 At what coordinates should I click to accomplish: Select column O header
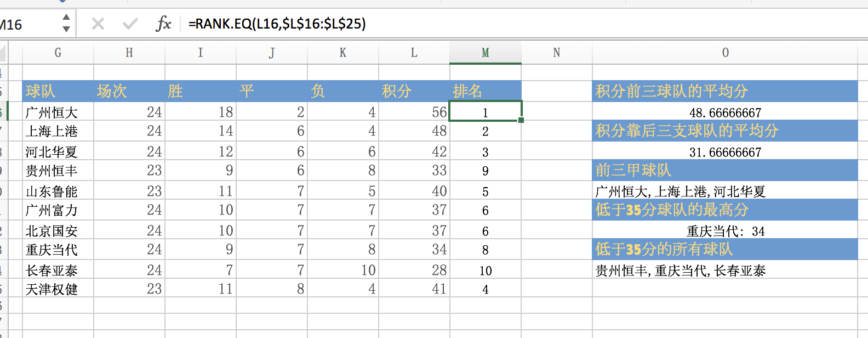[x=725, y=53]
